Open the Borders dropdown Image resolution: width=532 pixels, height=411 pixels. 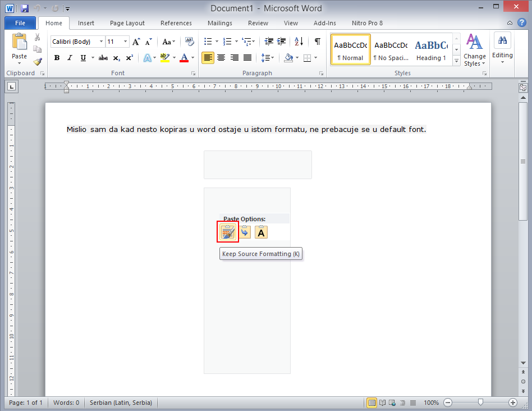click(315, 58)
